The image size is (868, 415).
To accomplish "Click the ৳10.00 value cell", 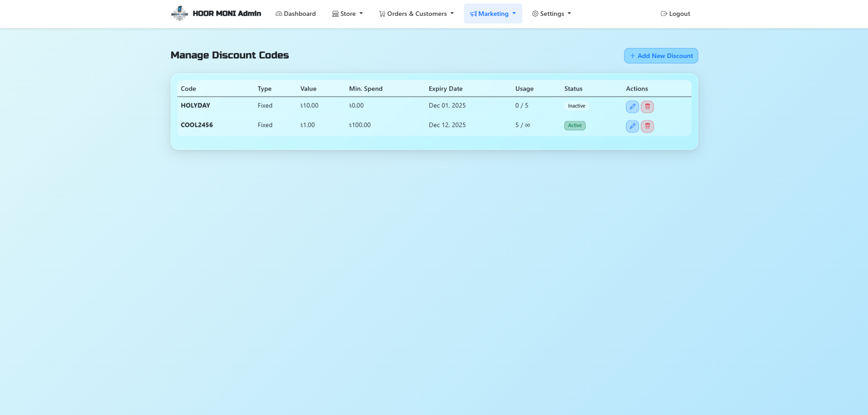I will tap(310, 106).
